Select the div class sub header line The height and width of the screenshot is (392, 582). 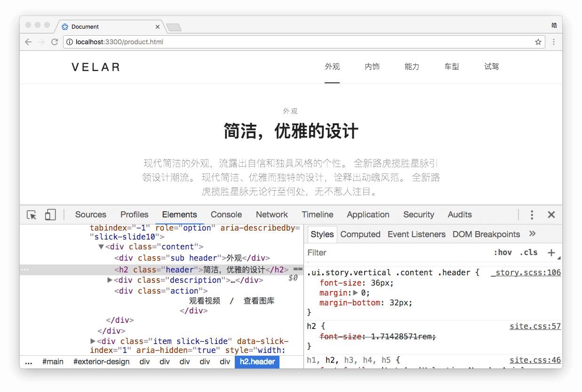click(x=192, y=258)
